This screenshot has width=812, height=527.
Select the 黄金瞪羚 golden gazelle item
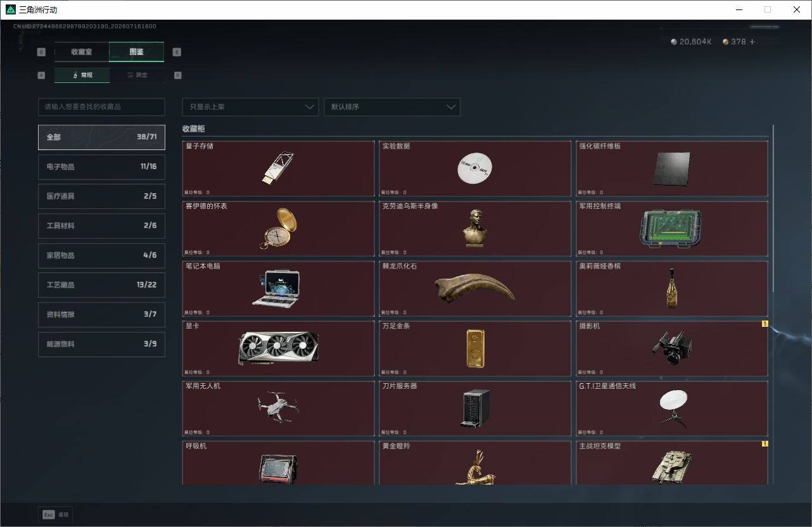pos(475,463)
